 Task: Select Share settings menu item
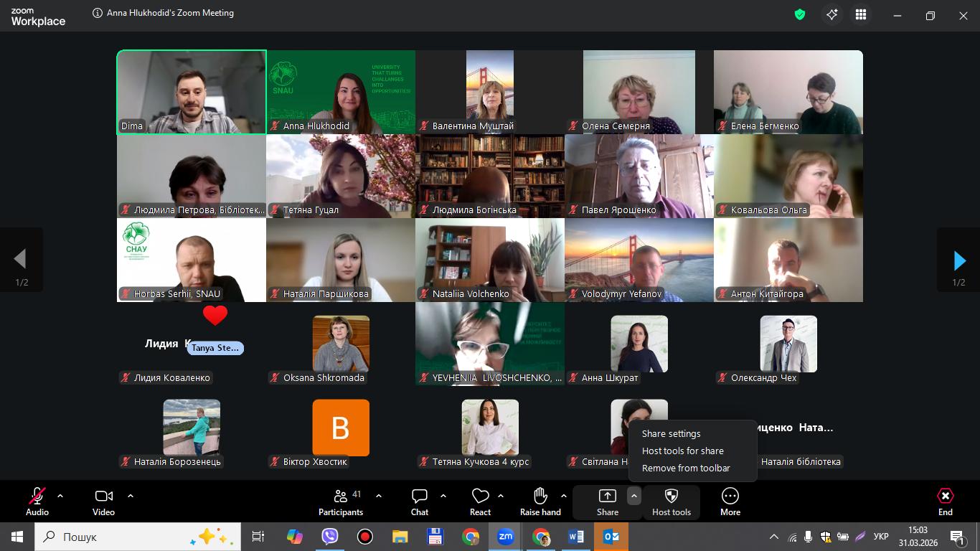(x=671, y=433)
